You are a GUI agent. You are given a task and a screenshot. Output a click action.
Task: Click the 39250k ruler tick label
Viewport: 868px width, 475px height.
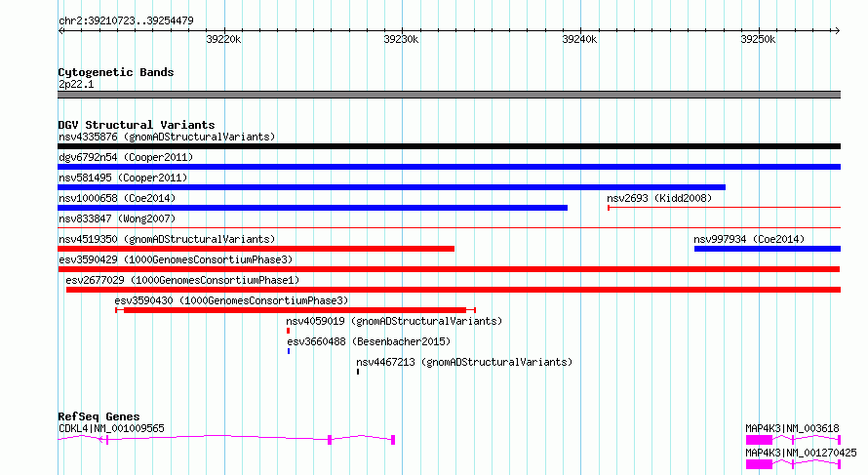pos(758,39)
